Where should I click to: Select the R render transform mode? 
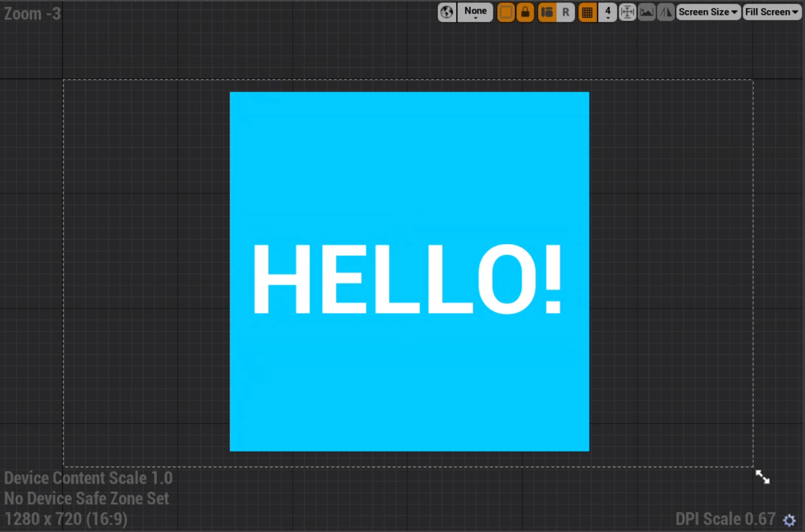[566, 12]
